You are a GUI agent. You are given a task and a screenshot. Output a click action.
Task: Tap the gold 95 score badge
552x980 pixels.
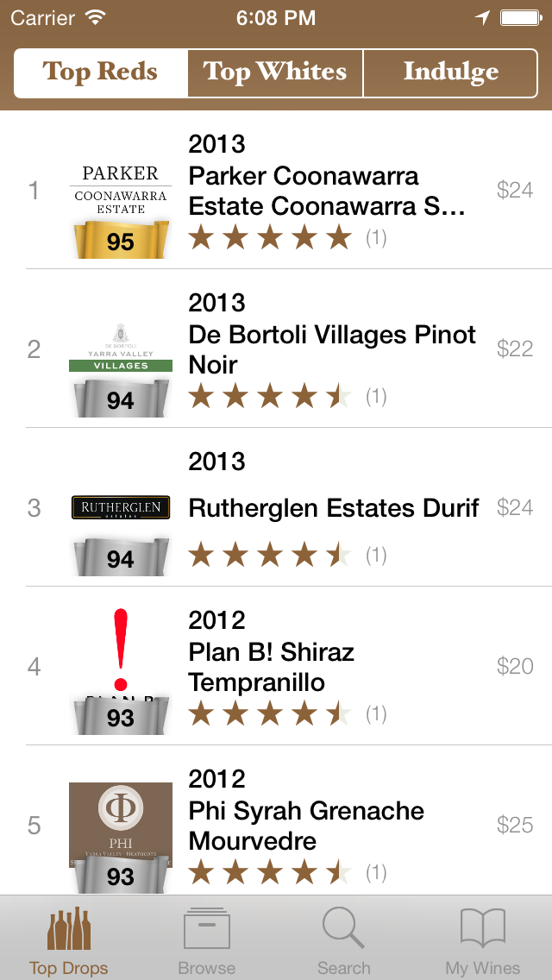121,235
